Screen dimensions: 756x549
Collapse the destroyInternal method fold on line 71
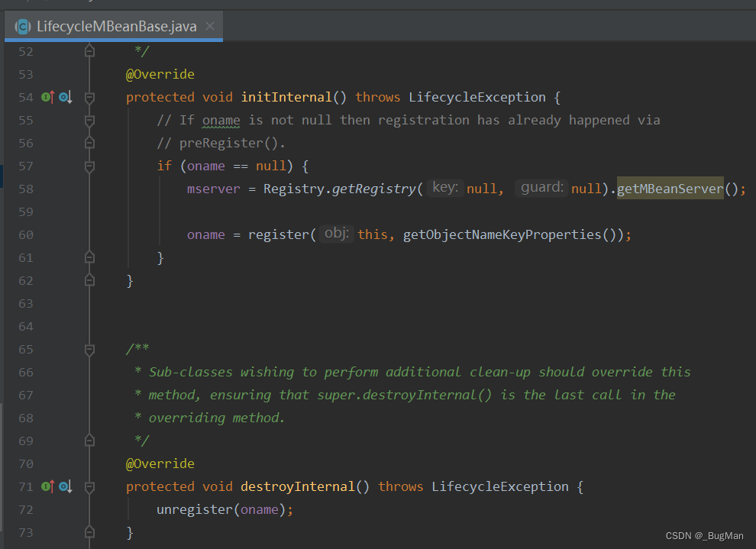89,487
